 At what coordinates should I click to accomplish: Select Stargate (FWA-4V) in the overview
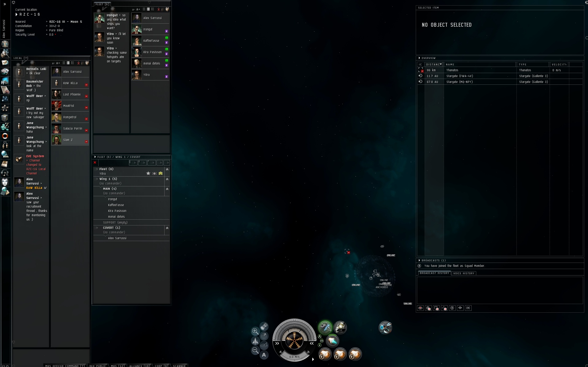point(500,76)
